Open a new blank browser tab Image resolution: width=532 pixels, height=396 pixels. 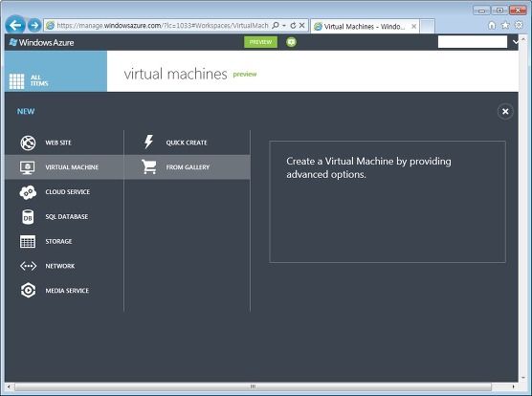coord(427,27)
